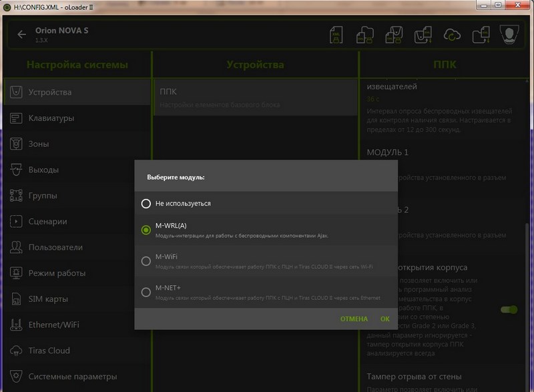
Task: Choose the M-WRL(A) module radio option
Action: click(146, 230)
